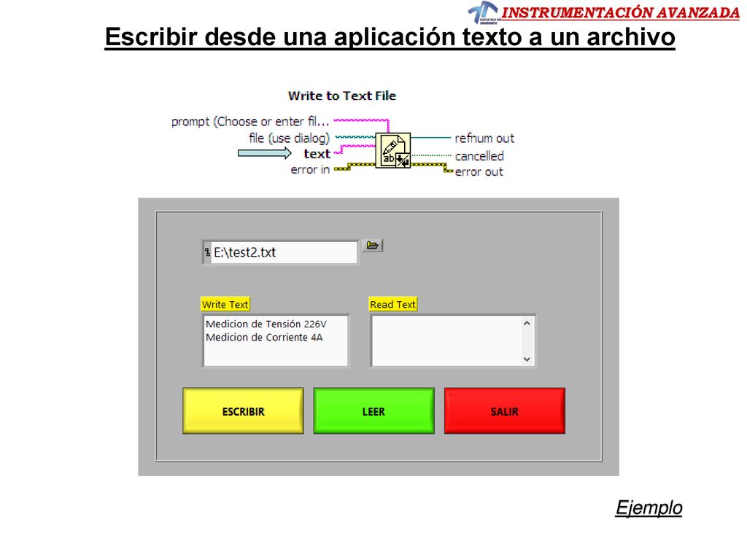Click the green LEER button
This screenshot has height=560, width=747.
tap(373, 411)
